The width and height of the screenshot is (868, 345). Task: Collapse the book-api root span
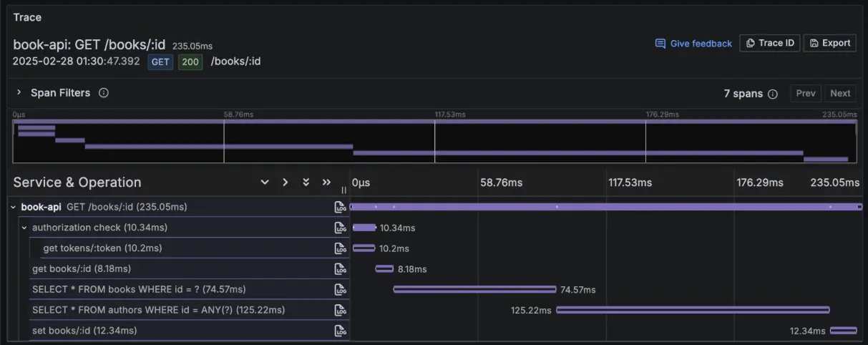pos(13,208)
